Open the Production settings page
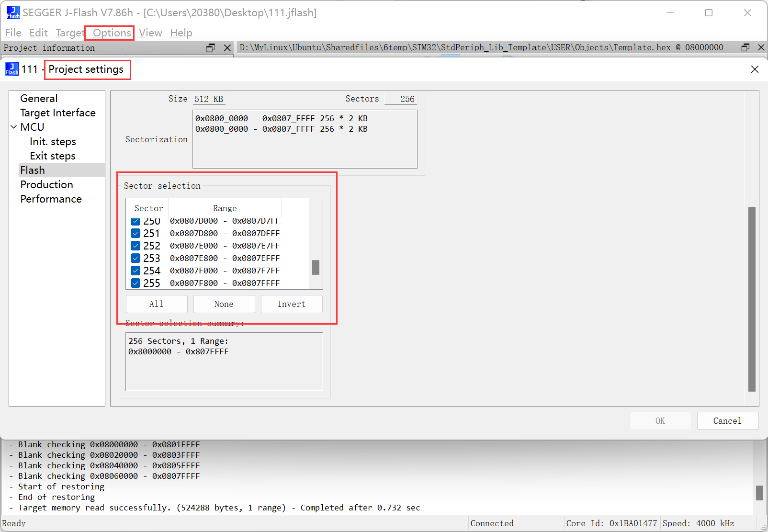This screenshot has height=532, width=768. tap(46, 185)
